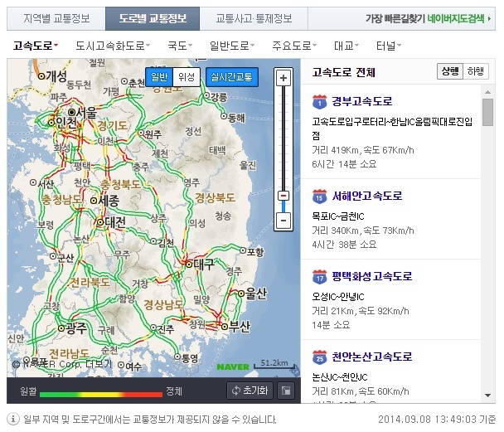504x432 pixels.
Task: Click the map zoom in plus button
Action: (283, 78)
